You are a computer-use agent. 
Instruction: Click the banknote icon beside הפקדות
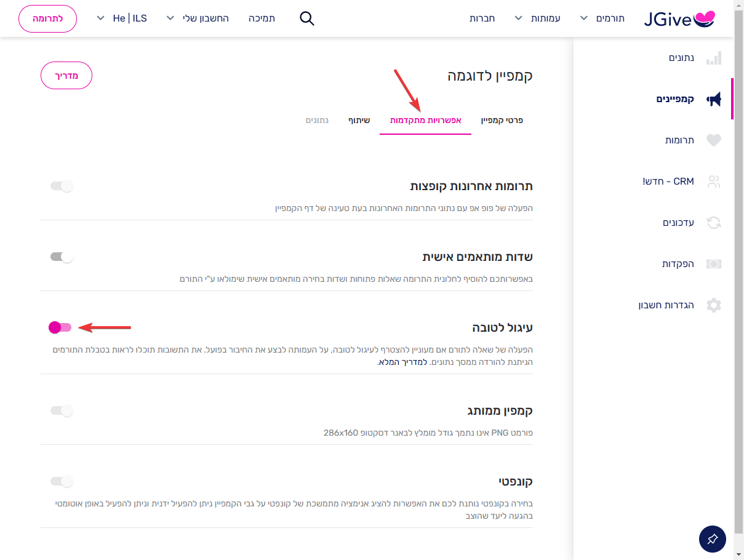coord(714,264)
